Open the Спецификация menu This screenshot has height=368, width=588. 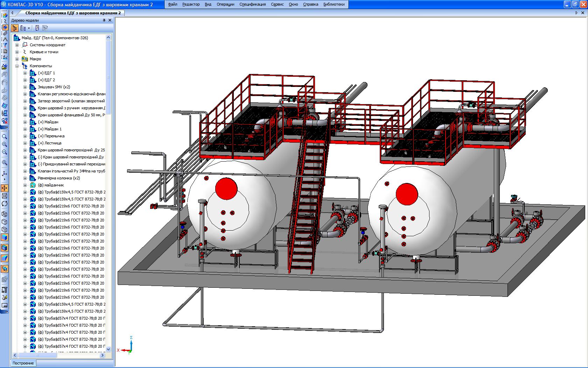[x=253, y=4]
